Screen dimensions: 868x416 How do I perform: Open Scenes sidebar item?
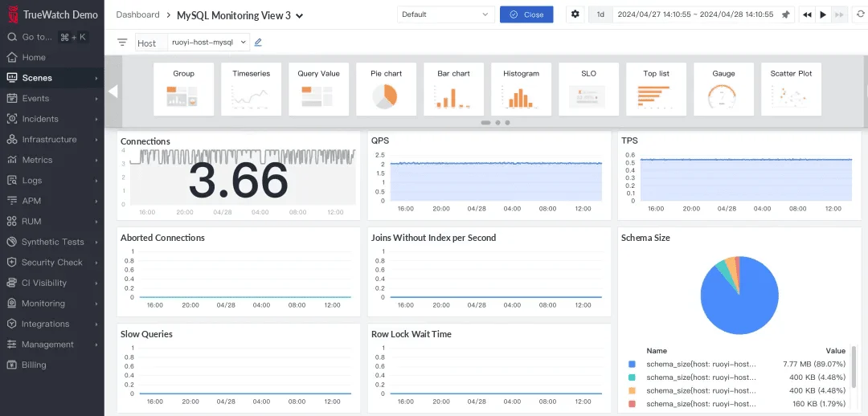pyautogui.click(x=52, y=78)
